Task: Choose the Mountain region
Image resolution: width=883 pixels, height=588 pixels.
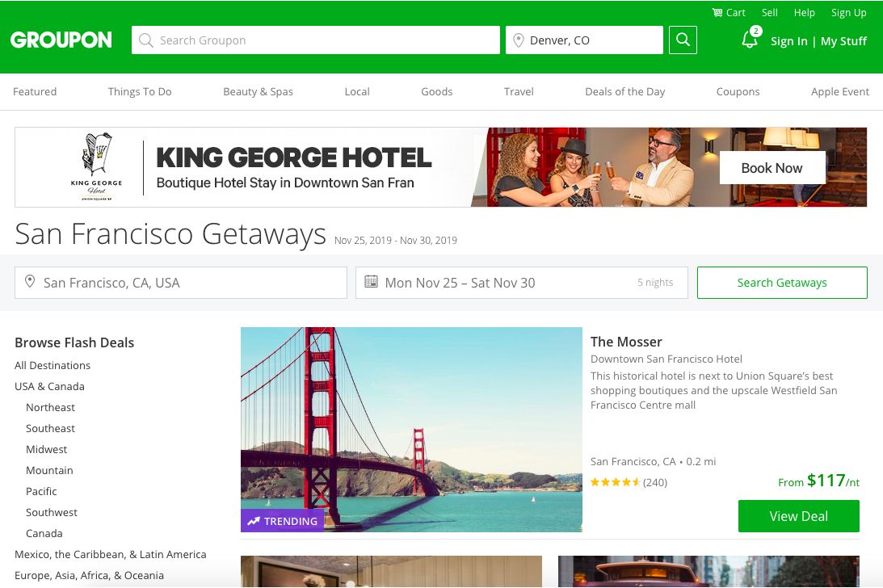Action: click(49, 470)
